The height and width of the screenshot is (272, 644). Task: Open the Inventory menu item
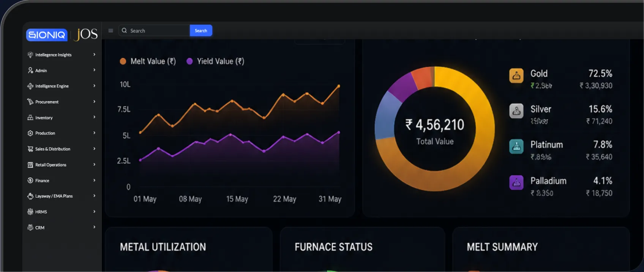pos(62,118)
